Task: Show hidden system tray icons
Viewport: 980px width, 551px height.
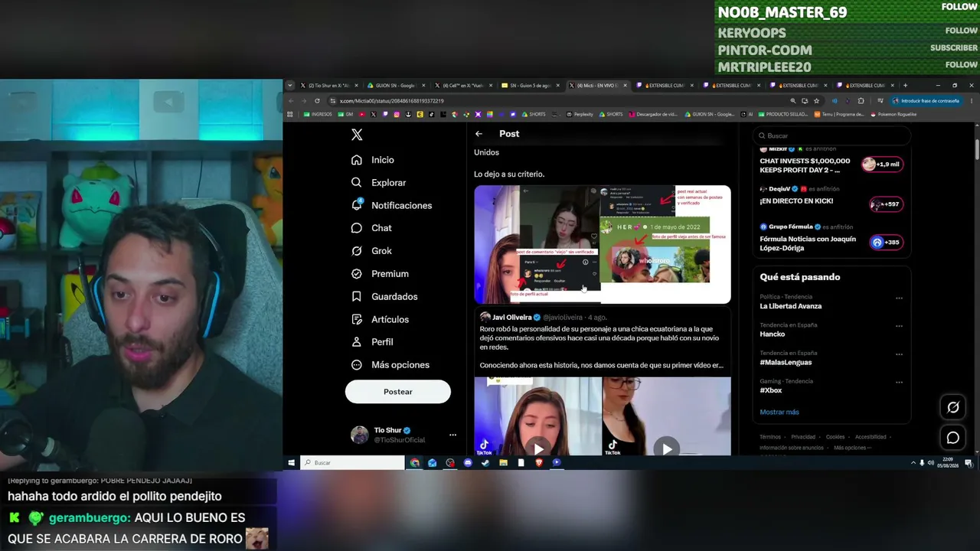Action: tap(913, 463)
